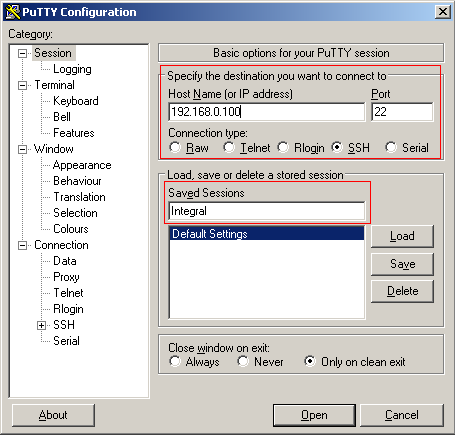Select the Raw connection type

175,147
